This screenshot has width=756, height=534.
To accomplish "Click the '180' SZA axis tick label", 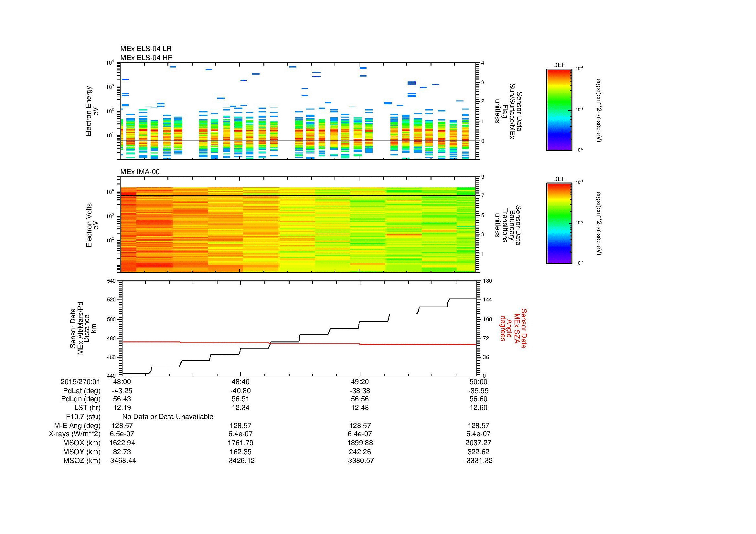I will pos(487,281).
